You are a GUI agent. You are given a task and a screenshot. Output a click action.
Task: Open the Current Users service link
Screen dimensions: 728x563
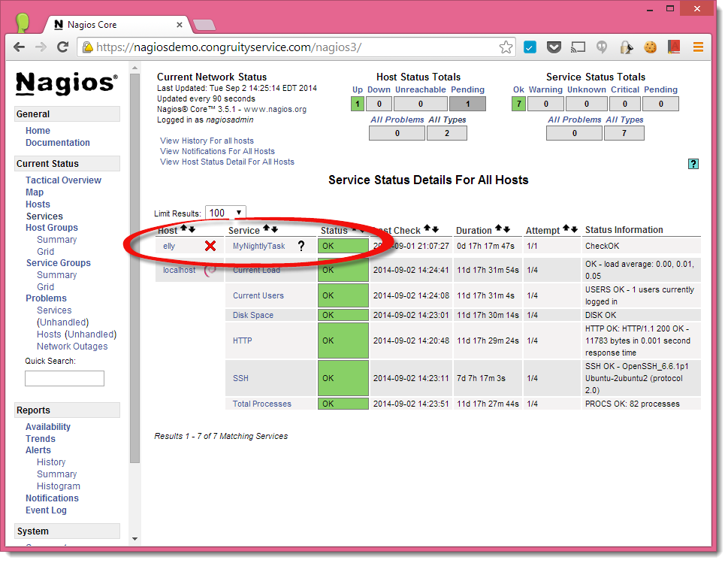click(258, 295)
